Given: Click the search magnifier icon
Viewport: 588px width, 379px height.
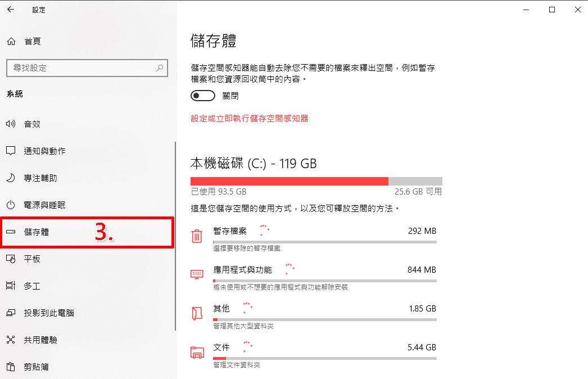Looking at the screenshot, I should (x=160, y=68).
